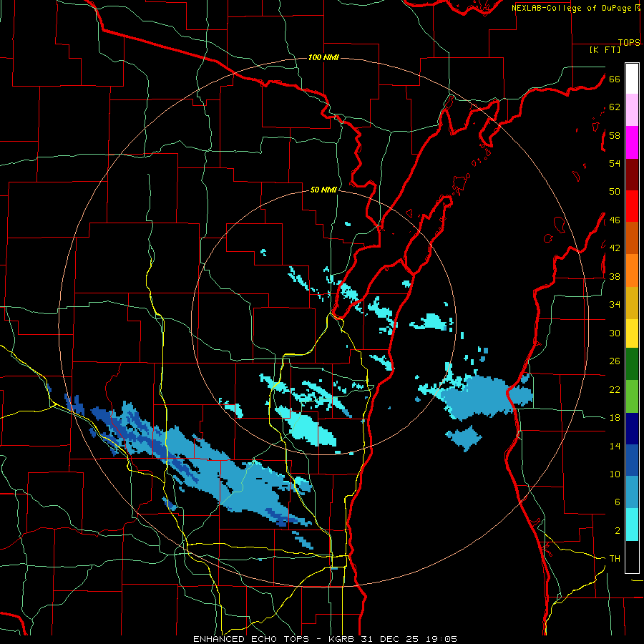The width and height of the screenshot is (644, 644).
Task: Click the dark green swatch between 30 and 26
Action: point(632,364)
